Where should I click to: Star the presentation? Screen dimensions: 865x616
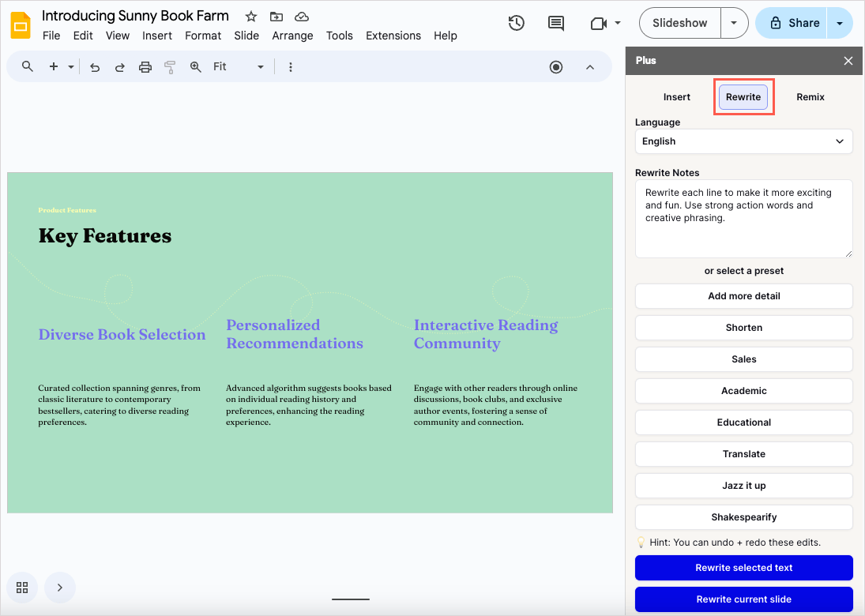[251, 17]
